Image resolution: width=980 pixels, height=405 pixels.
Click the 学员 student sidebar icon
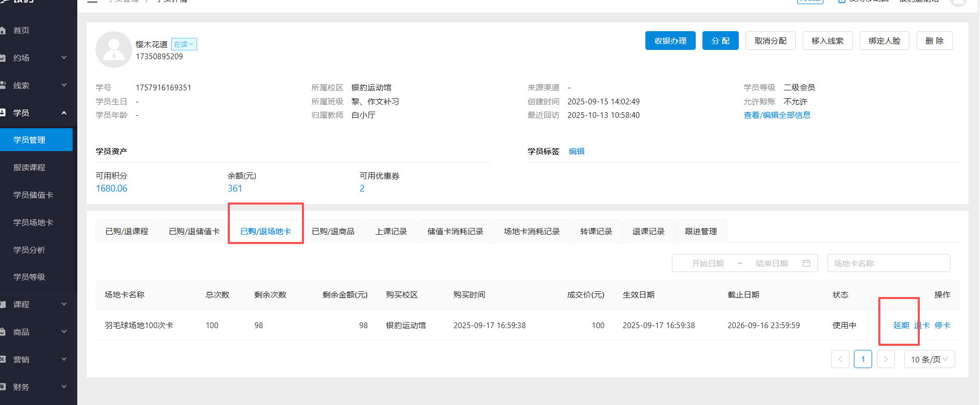pos(3,113)
